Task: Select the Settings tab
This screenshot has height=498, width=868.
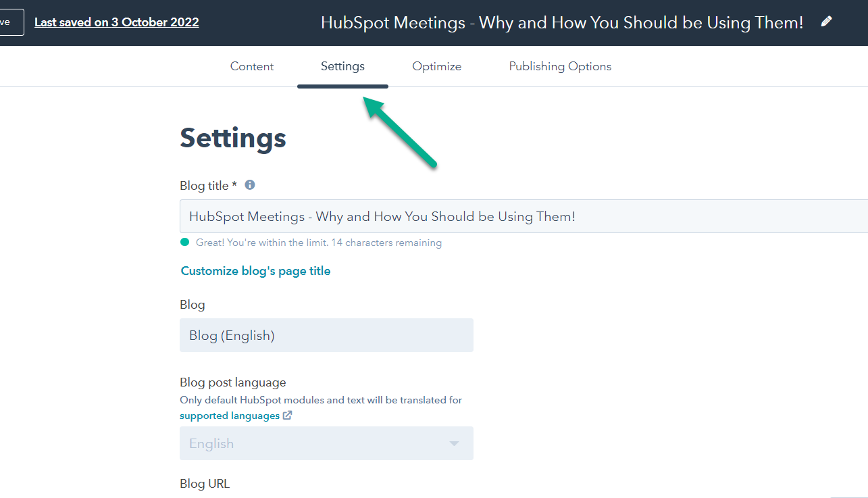Action: point(342,66)
